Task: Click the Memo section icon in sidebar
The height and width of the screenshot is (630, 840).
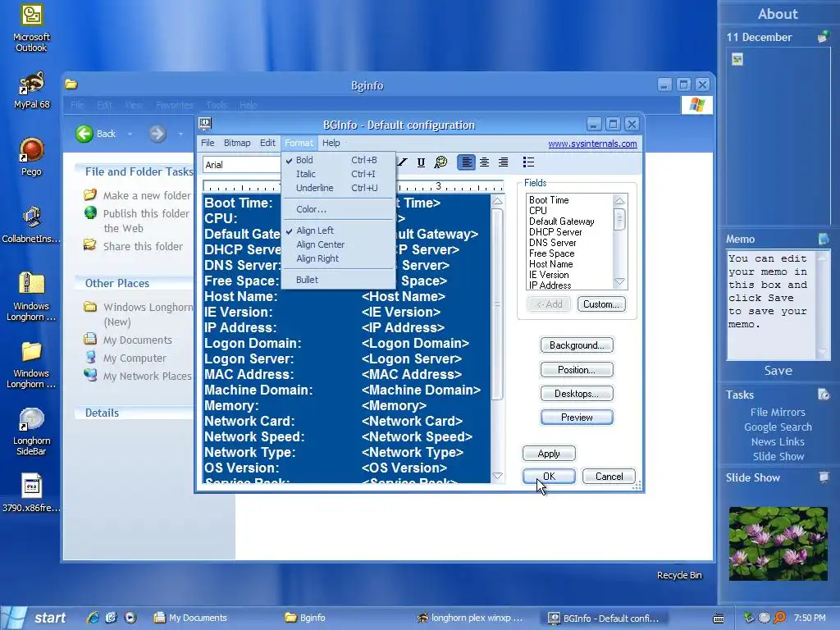Action: [824, 239]
